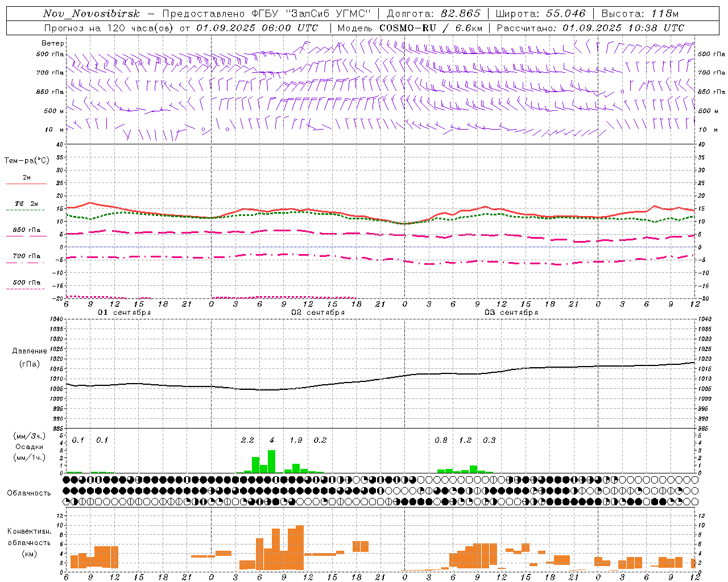Click the 0.3 precipitation total value
This screenshot has height=582, width=728.
(x=489, y=440)
